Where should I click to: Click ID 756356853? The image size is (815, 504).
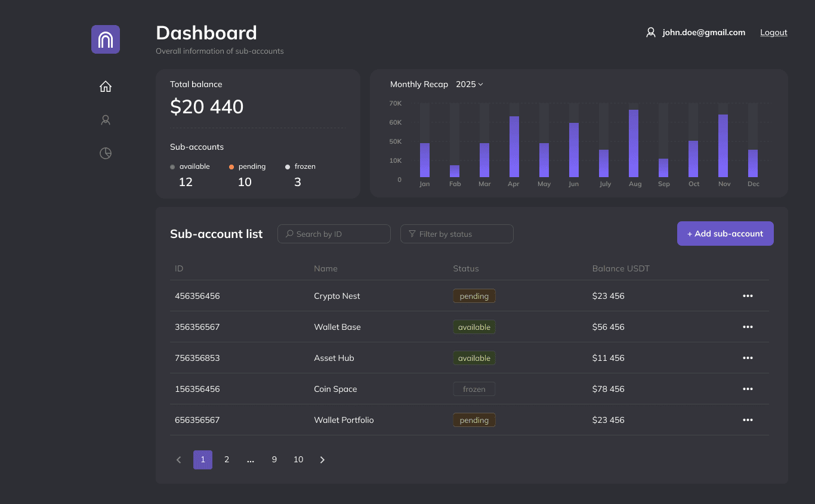click(197, 358)
